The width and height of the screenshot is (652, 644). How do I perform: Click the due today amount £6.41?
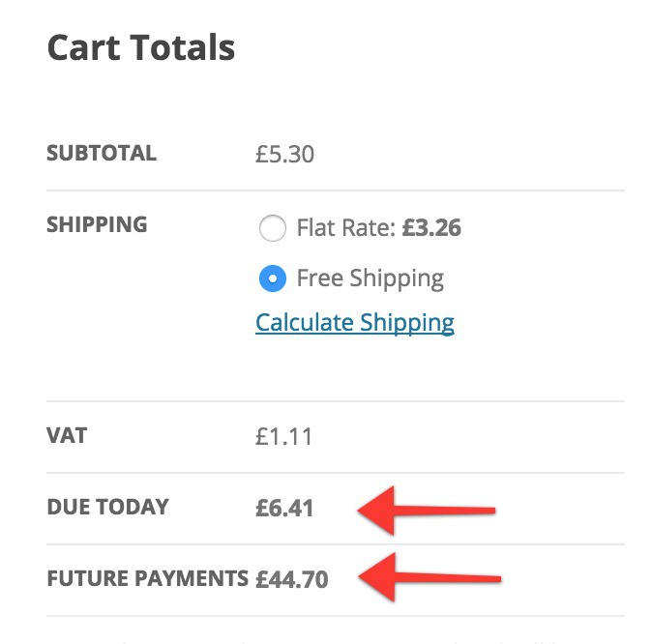tap(284, 508)
